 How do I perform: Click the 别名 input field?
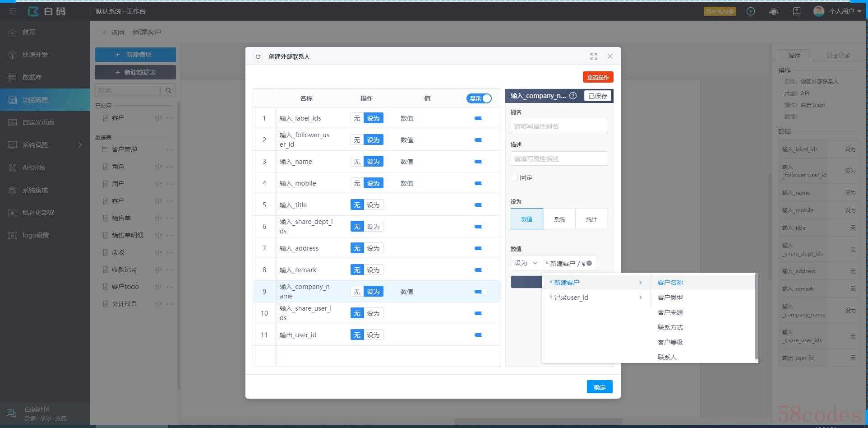click(x=559, y=126)
